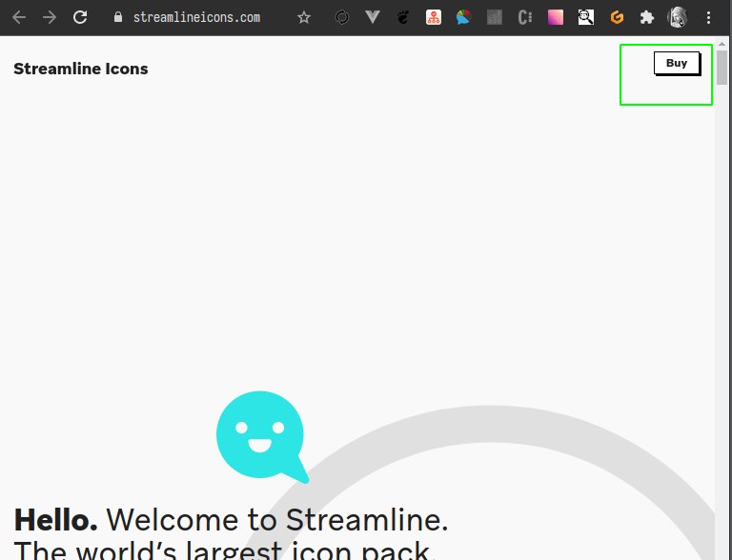Viewport: 732px width, 560px height.
Task: Click the 'Hello.' heading text
Action: pos(55,519)
